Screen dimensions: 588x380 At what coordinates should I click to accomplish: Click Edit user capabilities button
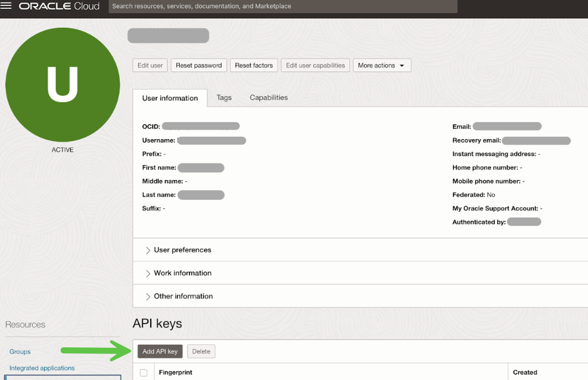point(315,65)
